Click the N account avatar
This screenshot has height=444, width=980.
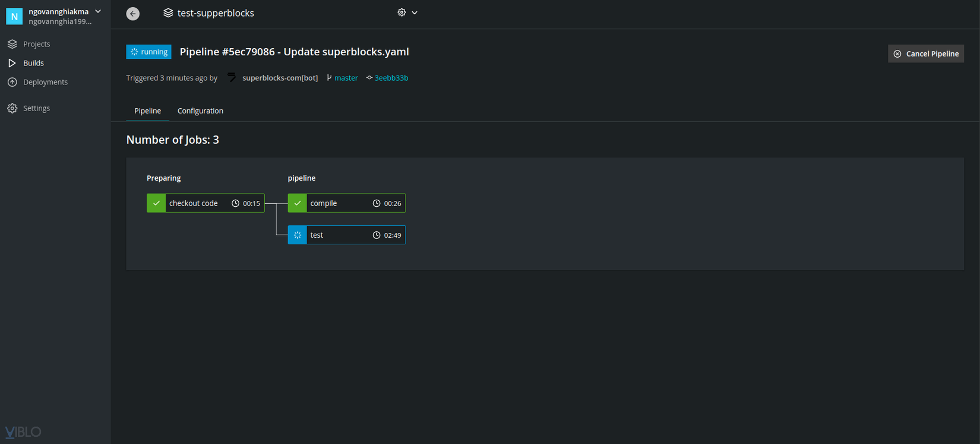click(x=14, y=16)
